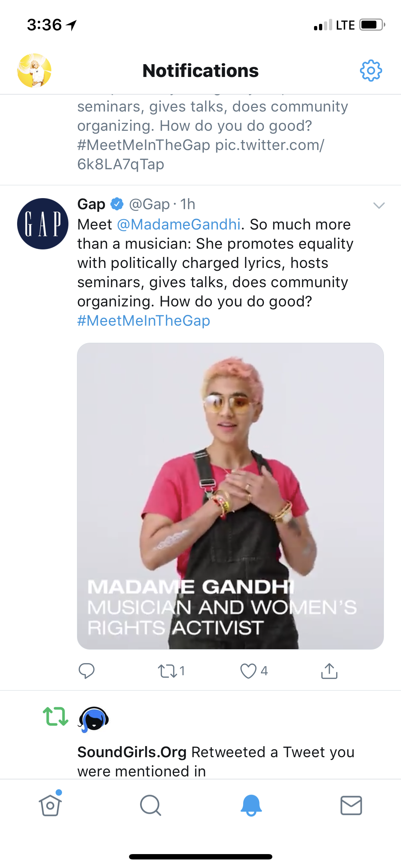Open the Search tab
This screenshot has width=401, height=868.
pyautogui.click(x=150, y=805)
